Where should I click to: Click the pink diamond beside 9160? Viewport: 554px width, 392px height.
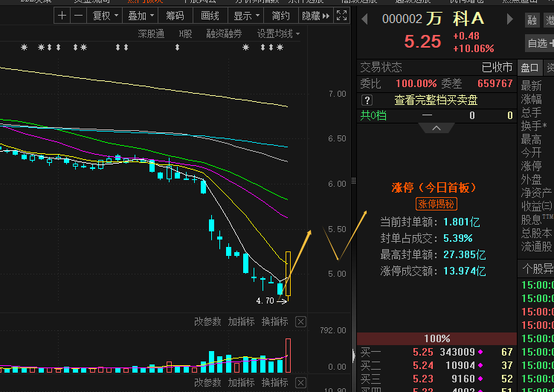(480, 379)
